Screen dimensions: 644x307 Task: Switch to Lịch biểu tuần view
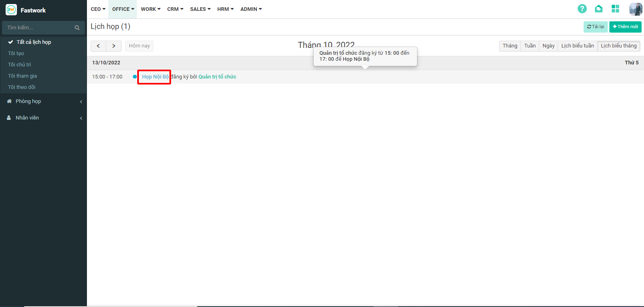tap(578, 46)
